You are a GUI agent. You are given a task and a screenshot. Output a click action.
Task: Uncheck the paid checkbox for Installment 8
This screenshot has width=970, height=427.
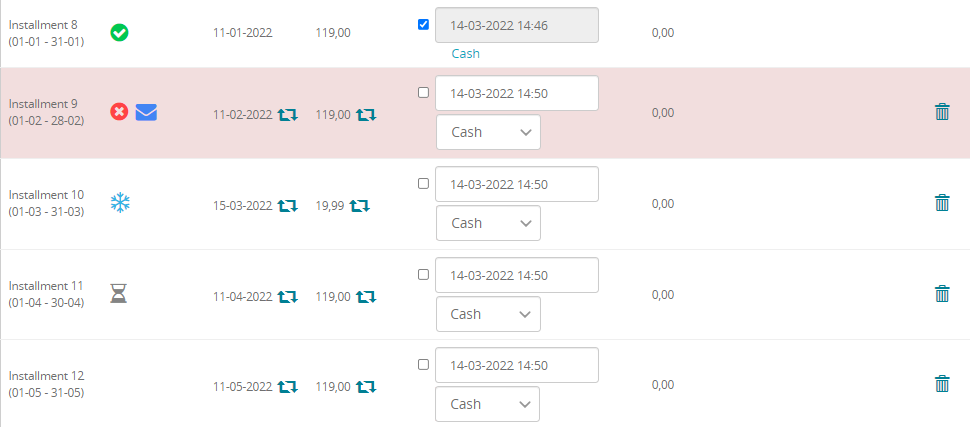tap(423, 25)
